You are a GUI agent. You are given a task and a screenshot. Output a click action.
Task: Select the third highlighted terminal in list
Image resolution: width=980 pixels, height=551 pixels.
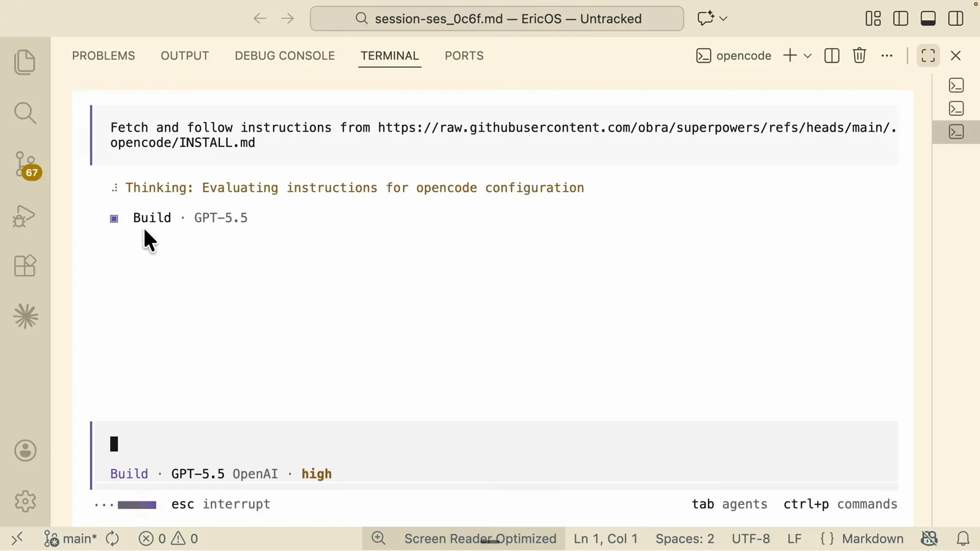pyautogui.click(x=957, y=132)
